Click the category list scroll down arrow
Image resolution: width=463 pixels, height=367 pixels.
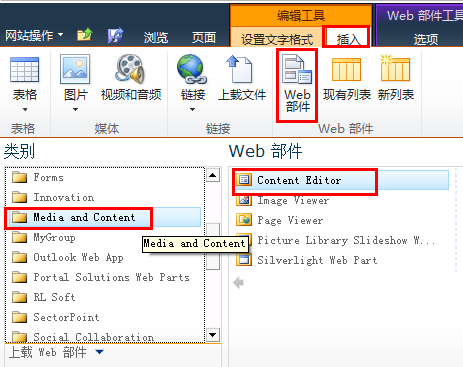pyautogui.click(x=213, y=335)
